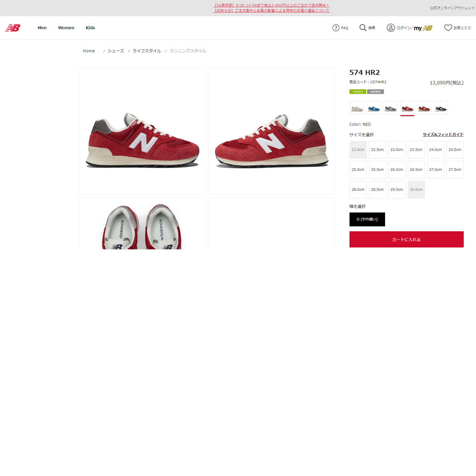
Task: Pick the 26.5cm size option
Action: tap(416, 170)
